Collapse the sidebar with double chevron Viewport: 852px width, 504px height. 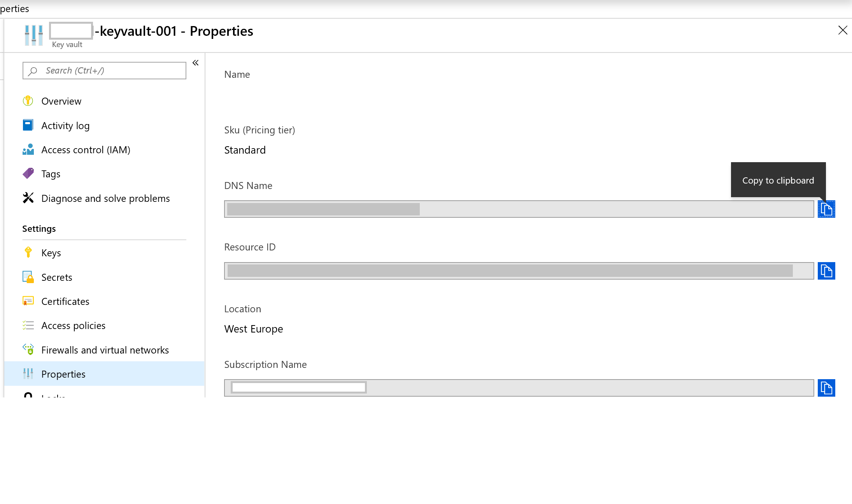(x=195, y=63)
